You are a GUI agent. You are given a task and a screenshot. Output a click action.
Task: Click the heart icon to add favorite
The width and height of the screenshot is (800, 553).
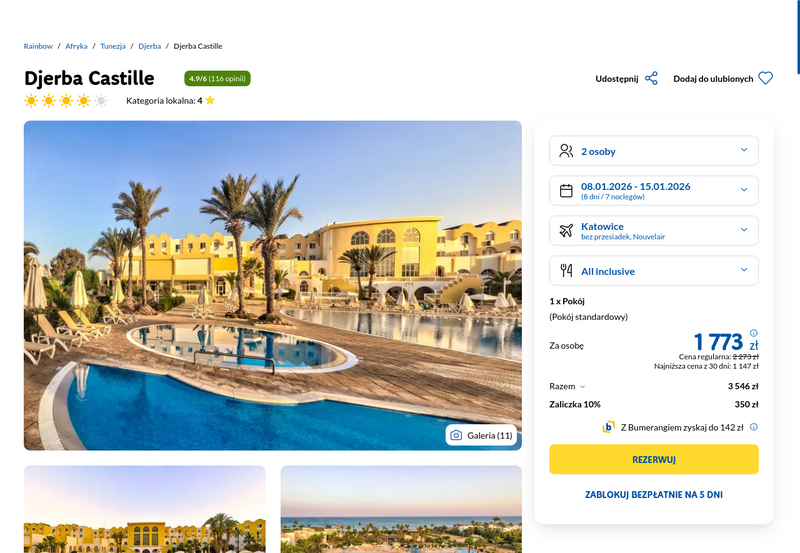pyautogui.click(x=765, y=79)
